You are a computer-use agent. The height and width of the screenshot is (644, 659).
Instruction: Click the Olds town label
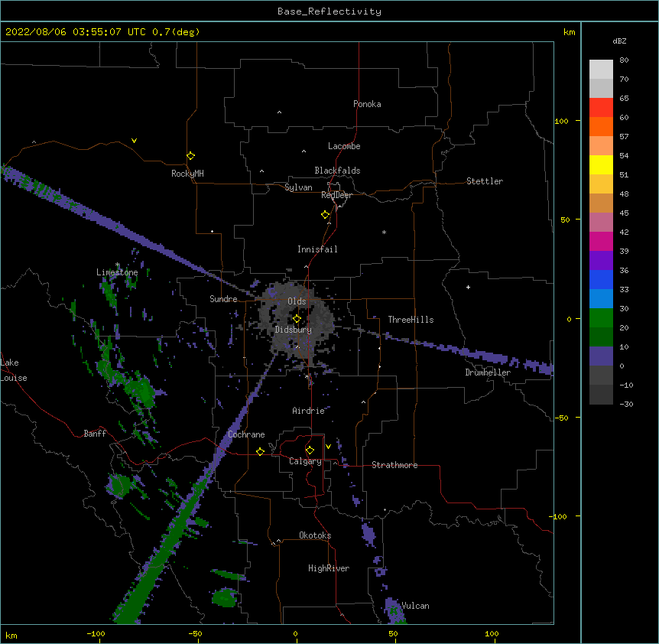tap(297, 301)
